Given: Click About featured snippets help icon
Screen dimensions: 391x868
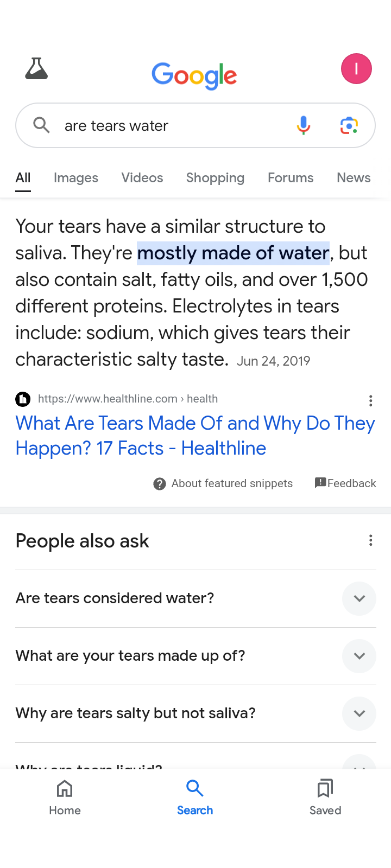Looking at the screenshot, I should point(160,483).
